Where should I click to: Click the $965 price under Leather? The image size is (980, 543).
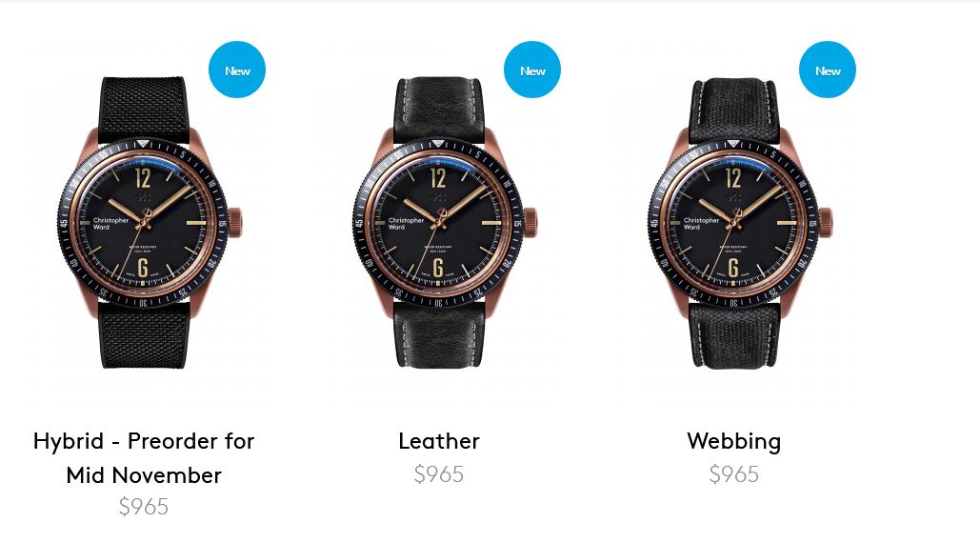[x=439, y=474]
